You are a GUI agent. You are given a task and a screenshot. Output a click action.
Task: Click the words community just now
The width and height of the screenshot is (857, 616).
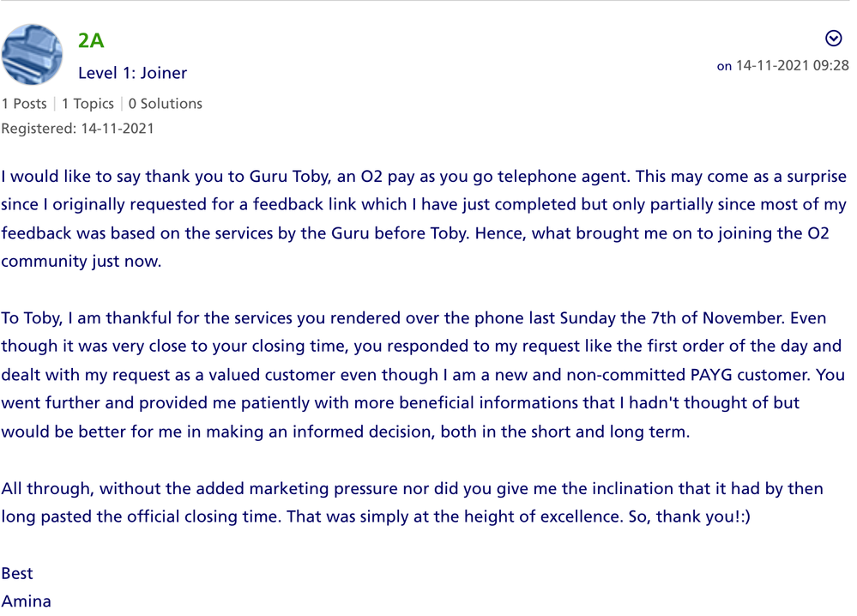81,262
